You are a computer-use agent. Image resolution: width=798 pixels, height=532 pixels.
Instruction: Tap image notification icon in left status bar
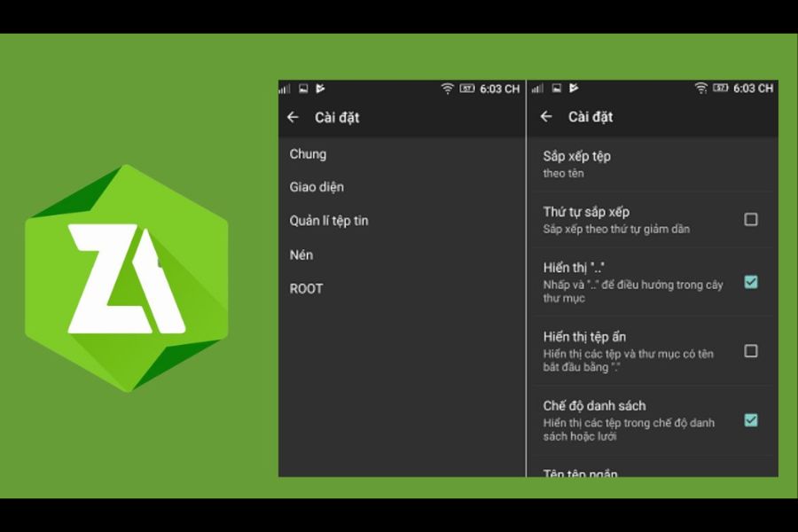coord(303,89)
